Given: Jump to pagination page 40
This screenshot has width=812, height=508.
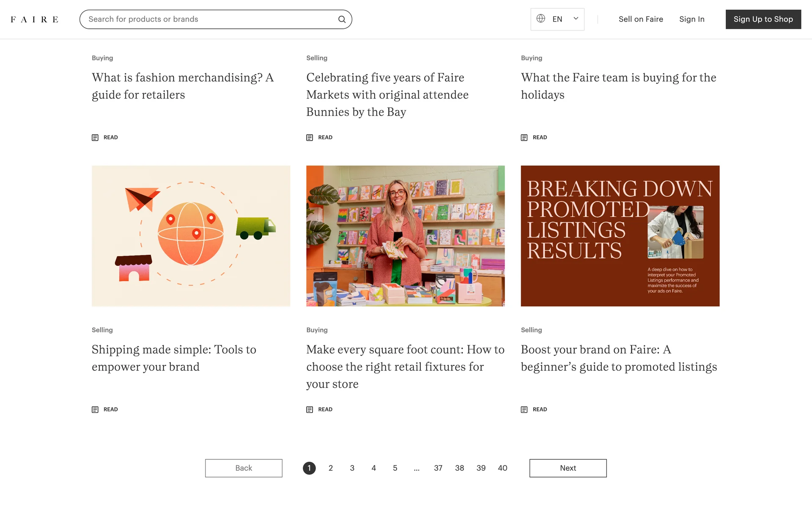Looking at the screenshot, I should 502,468.
